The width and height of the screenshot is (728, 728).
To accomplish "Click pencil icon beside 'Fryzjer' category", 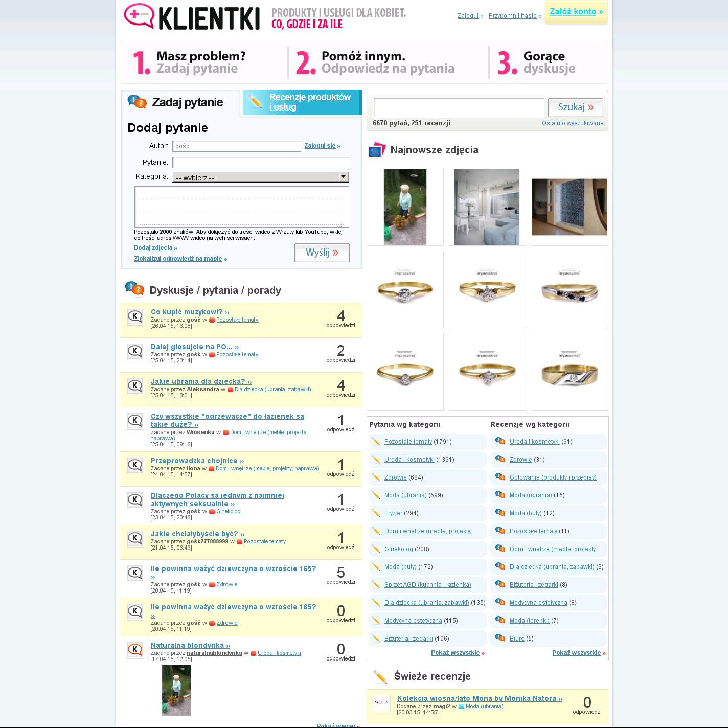I will [376, 513].
